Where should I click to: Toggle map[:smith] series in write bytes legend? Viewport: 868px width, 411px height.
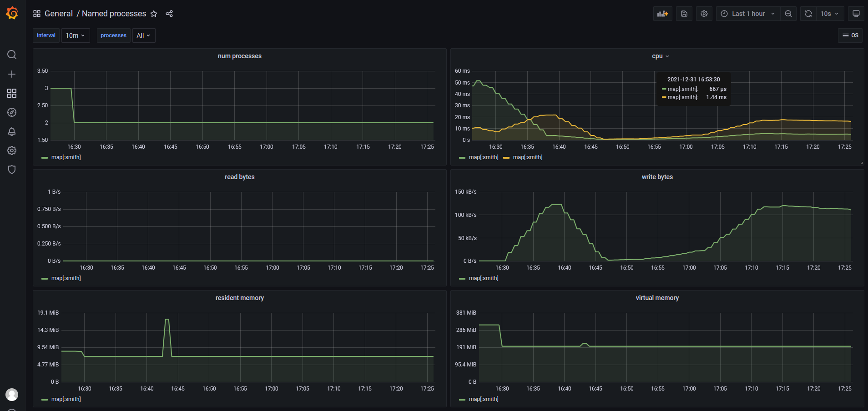click(483, 278)
